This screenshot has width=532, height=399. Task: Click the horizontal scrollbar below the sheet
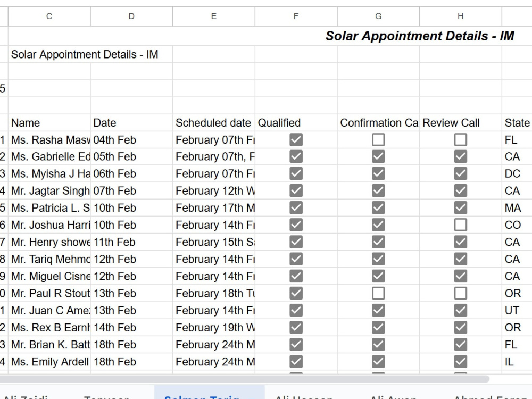point(244,379)
